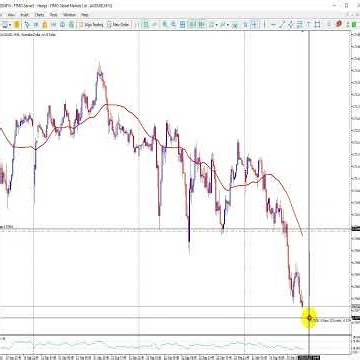This screenshot has height=360, width=360.
Task: Open the Tools menu
Action: 54,15
